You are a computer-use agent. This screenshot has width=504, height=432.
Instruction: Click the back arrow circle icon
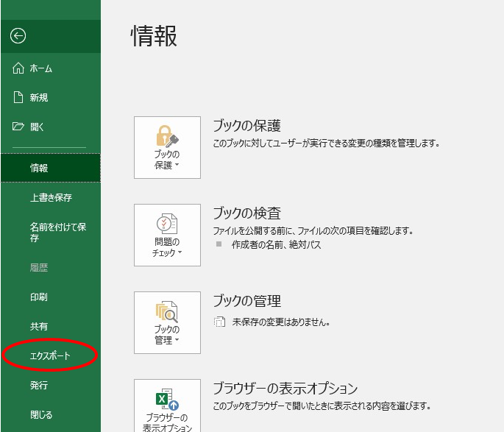click(18, 35)
